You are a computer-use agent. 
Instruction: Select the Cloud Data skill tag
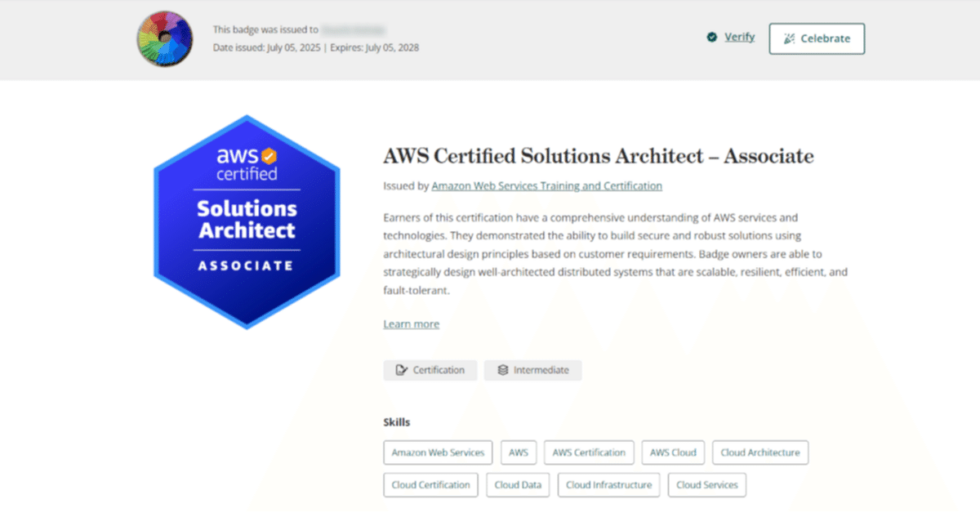point(519,484)
